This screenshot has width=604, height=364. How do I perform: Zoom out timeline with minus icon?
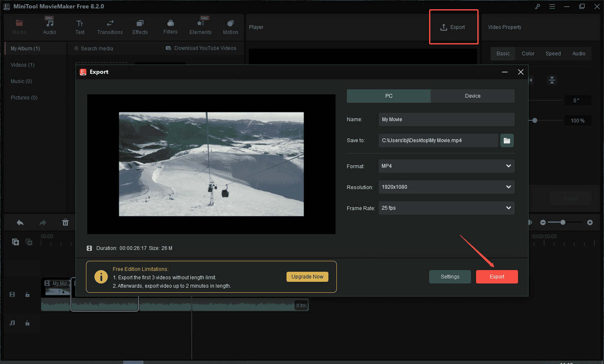pos(543,222)
